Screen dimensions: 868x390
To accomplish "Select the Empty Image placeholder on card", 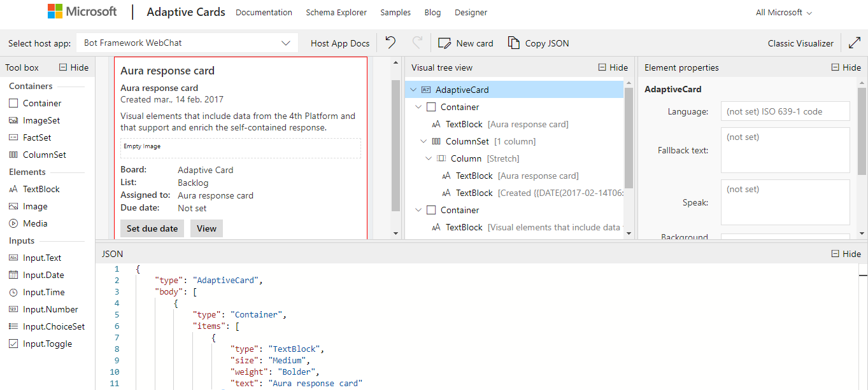I will click(241, 148).
